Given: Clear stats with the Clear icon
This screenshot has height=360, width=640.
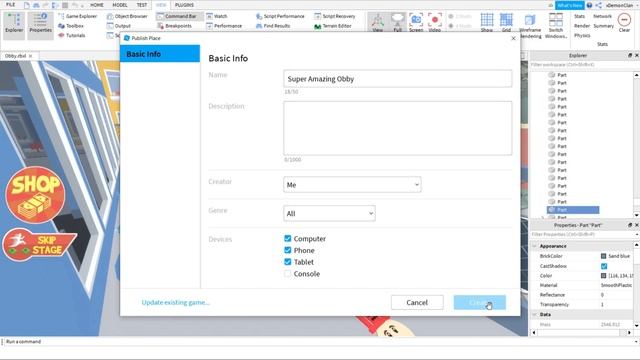Looking at the screenshot, I should point(624,22).
